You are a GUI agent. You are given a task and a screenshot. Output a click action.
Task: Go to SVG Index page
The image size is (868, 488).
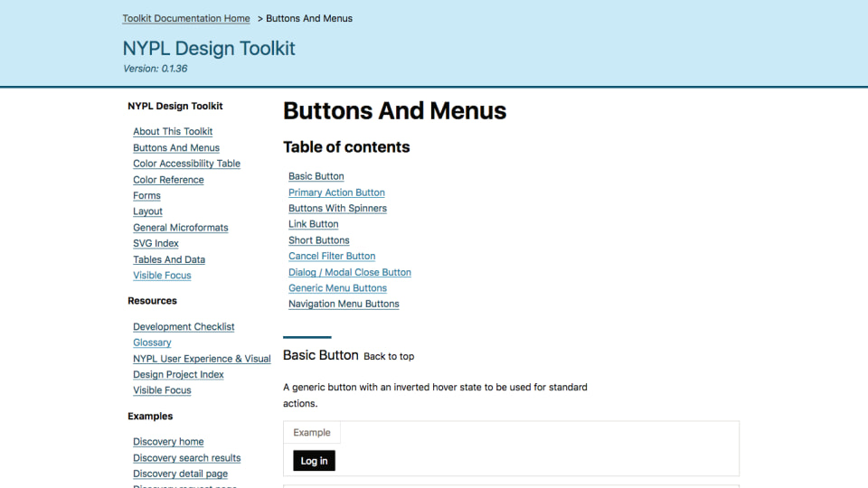156,243
